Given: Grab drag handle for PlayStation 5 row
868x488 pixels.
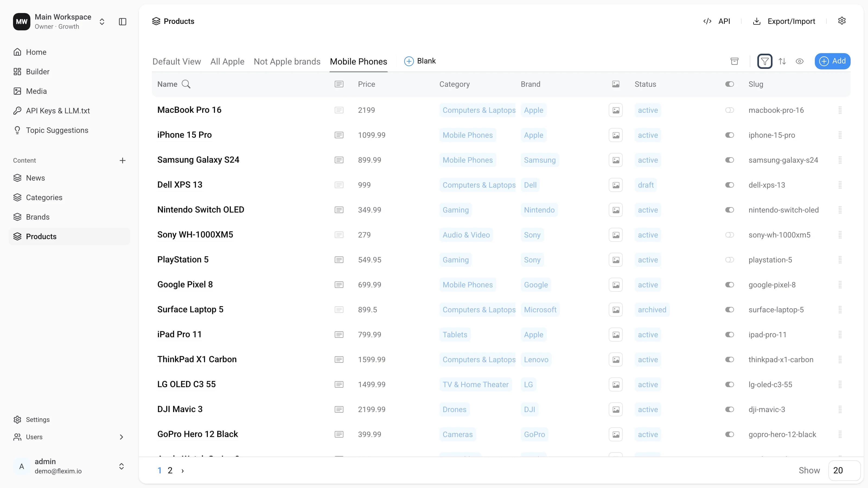Looking at the screenshot, I should (840, 260).
